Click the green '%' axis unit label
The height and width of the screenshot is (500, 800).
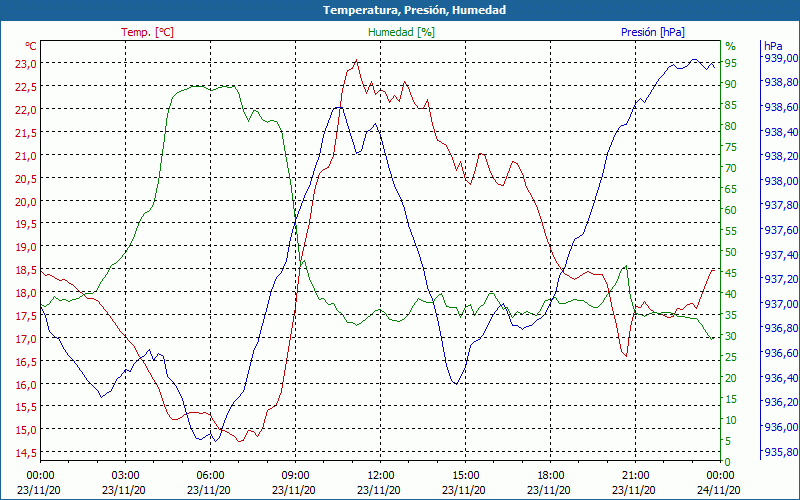pyautogui.click(x=731, y=46)
